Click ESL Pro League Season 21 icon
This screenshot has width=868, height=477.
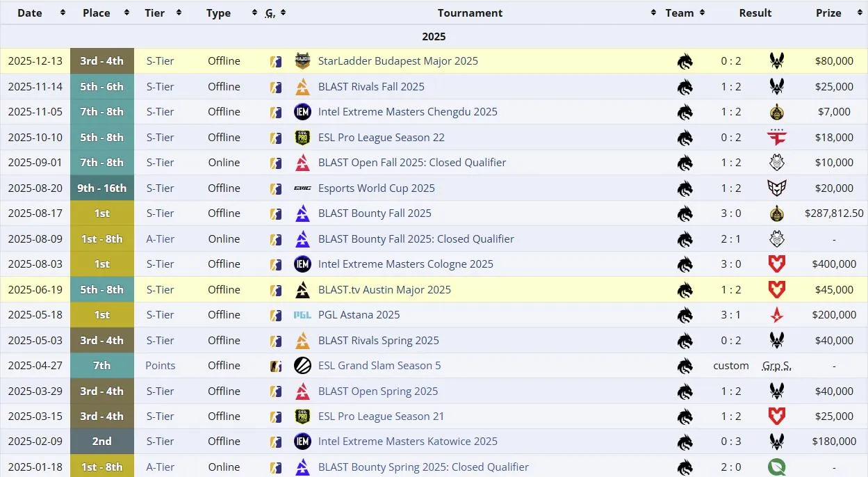302,417
